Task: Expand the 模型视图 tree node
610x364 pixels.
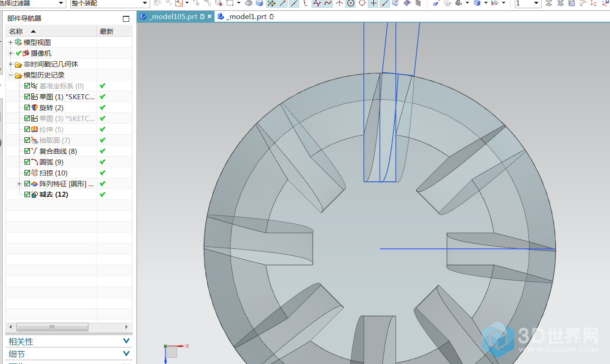Action: tap(11, 42)
